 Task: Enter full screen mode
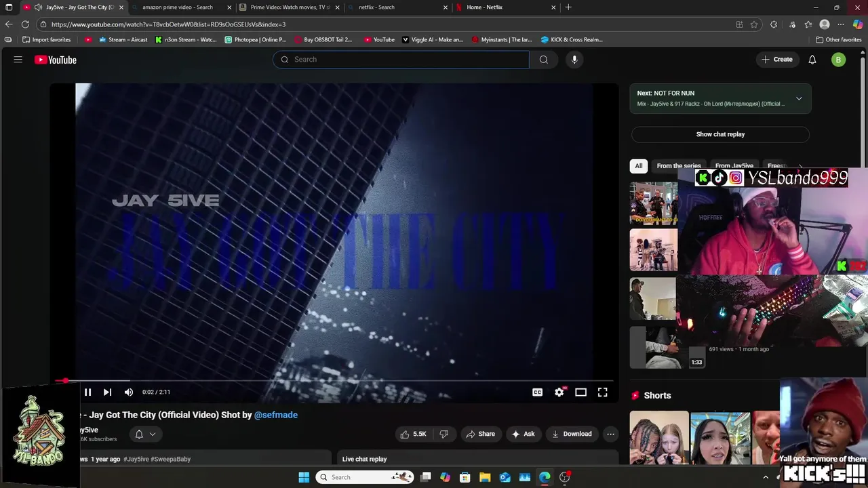(602, 392)
